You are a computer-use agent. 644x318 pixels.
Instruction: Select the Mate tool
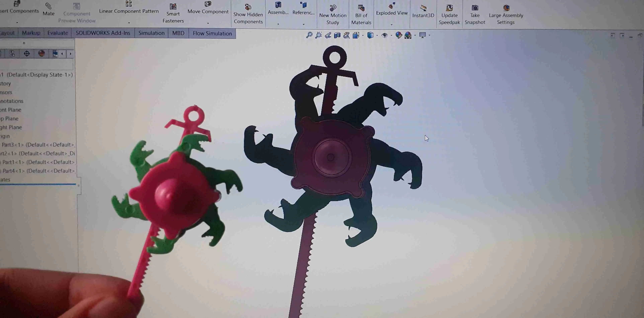point(49,11)
